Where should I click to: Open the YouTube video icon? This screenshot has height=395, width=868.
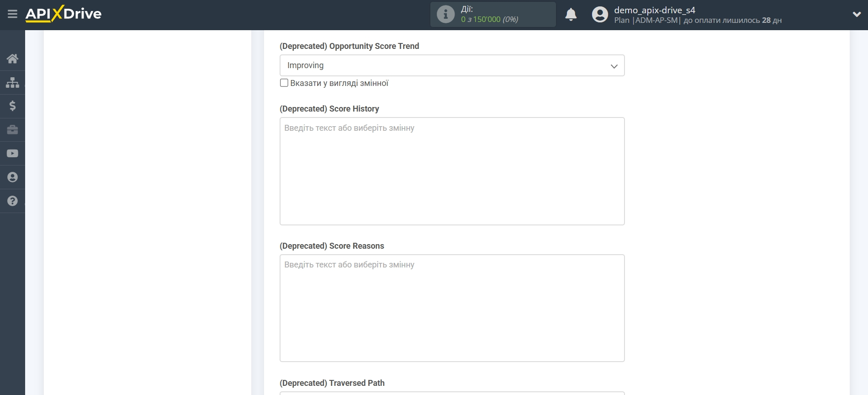(x=12, y=154)
